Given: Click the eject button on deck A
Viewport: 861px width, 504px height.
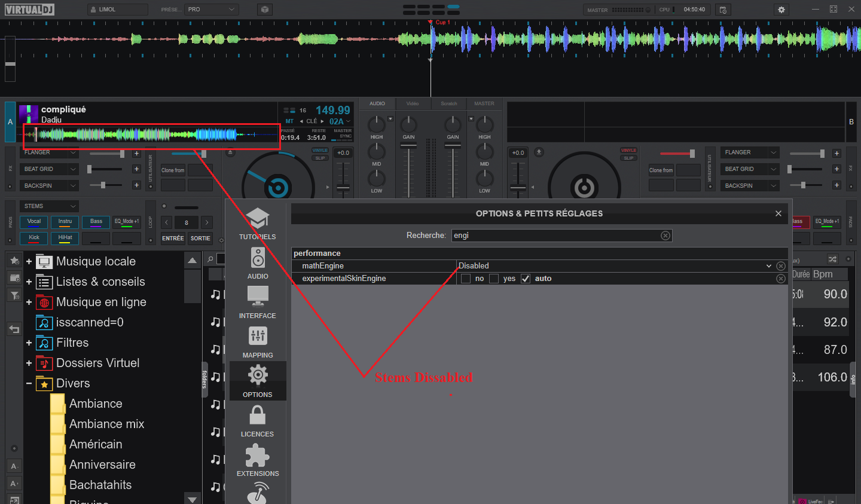Looking at the screenshot, I should click(231, 152).
